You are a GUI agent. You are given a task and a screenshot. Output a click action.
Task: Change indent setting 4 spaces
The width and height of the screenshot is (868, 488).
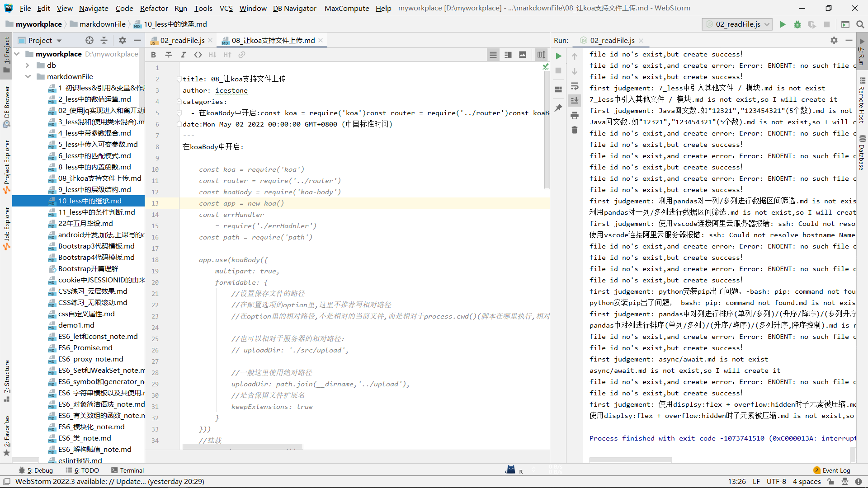807,482
